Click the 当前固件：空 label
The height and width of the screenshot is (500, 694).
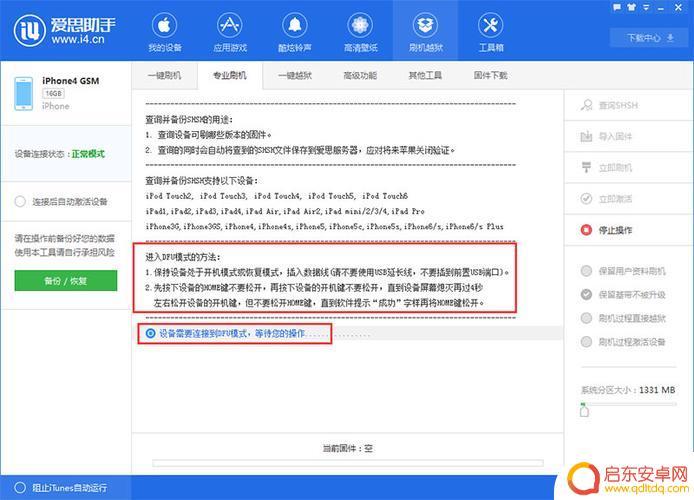coord(348,448)
